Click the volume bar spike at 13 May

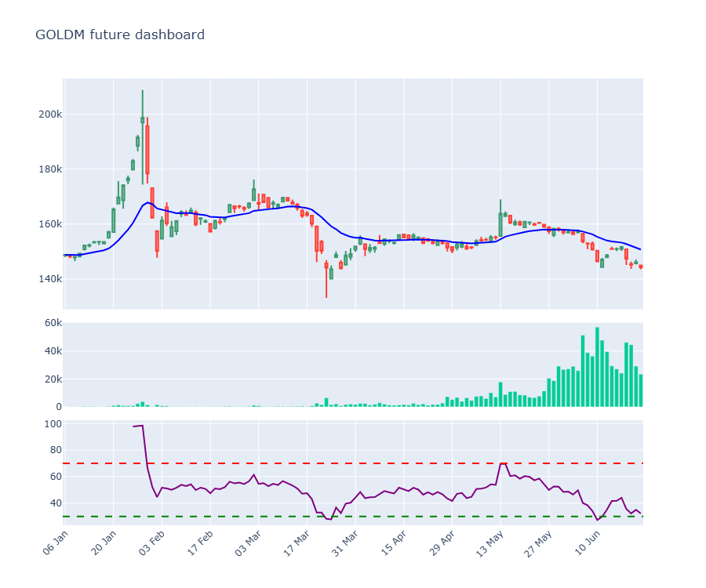(500, 394)
